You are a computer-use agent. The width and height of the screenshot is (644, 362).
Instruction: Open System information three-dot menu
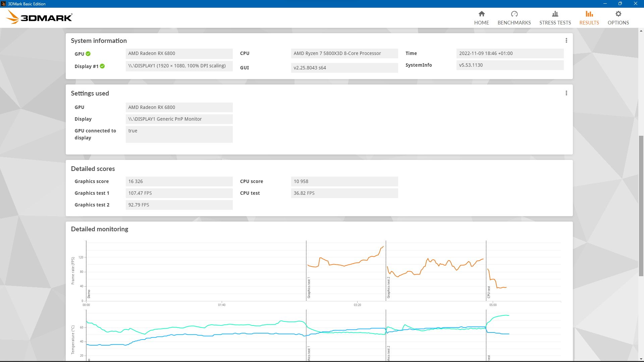(566, 41)
